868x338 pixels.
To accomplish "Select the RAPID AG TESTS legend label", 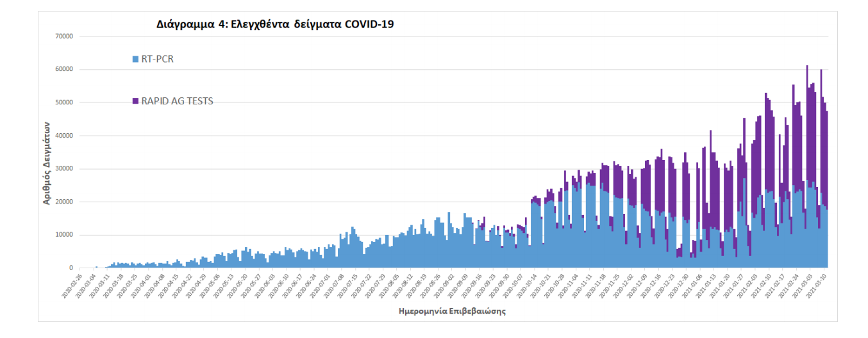I will click(x=177, y=101).
